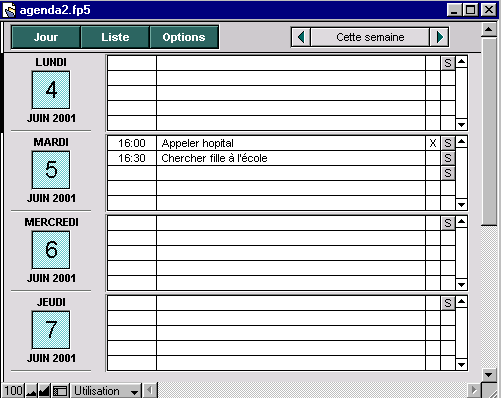Image resolution: width=501 pixels, height=398 pixels.
Task: Go to next week arrow
Action: tap(439, 37)
